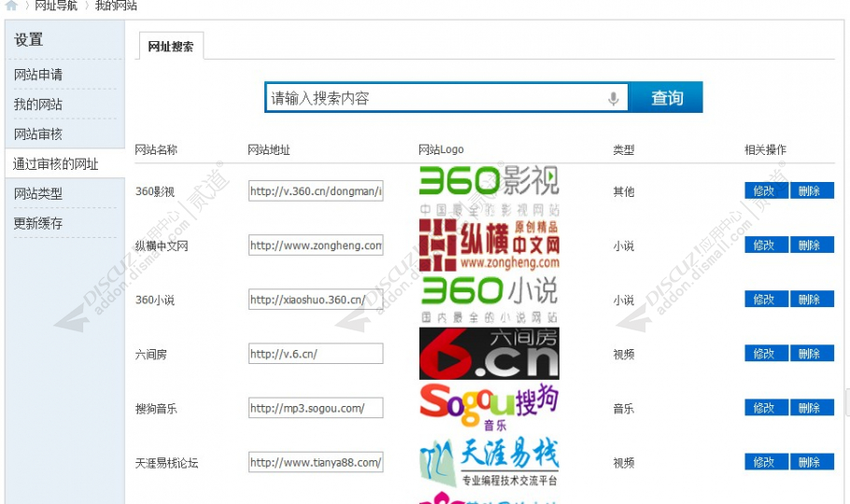This screenshot has height=504, width=850.
Task: Click 删除 for 六间房 row
Action: click(812, 354)
